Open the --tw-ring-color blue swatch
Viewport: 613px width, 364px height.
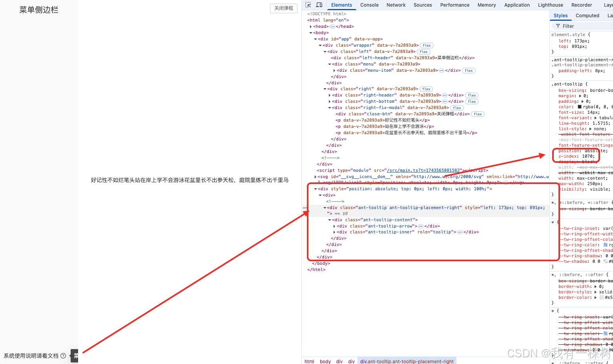[605, 245]
